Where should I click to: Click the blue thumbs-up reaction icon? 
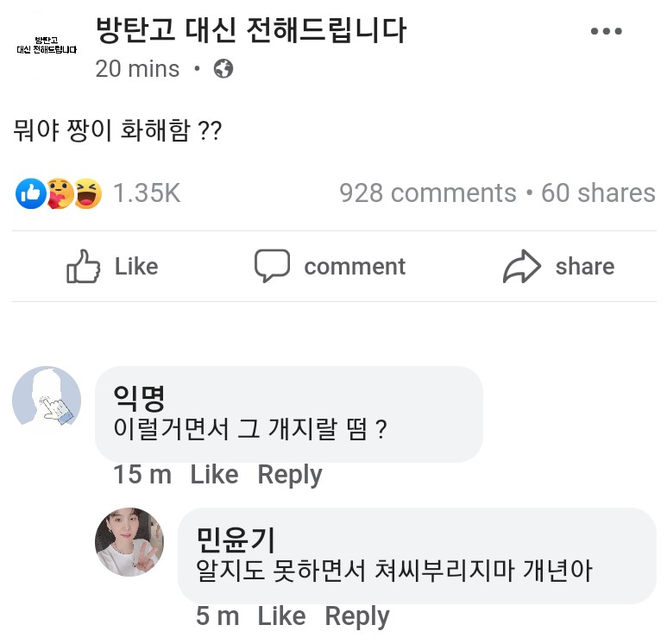[x=30, y=193]
